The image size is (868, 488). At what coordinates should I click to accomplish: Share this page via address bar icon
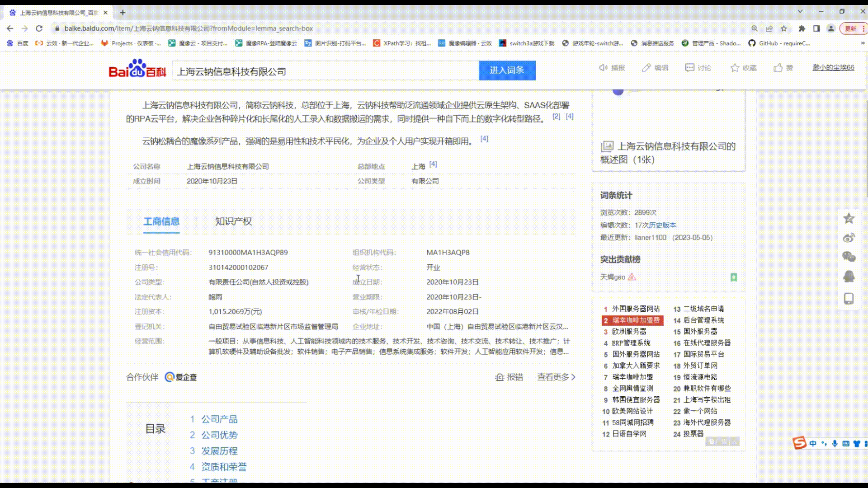[769, 28]
